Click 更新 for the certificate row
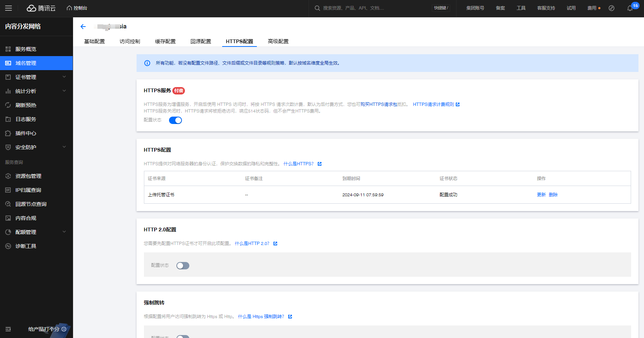 click(541, 195)
